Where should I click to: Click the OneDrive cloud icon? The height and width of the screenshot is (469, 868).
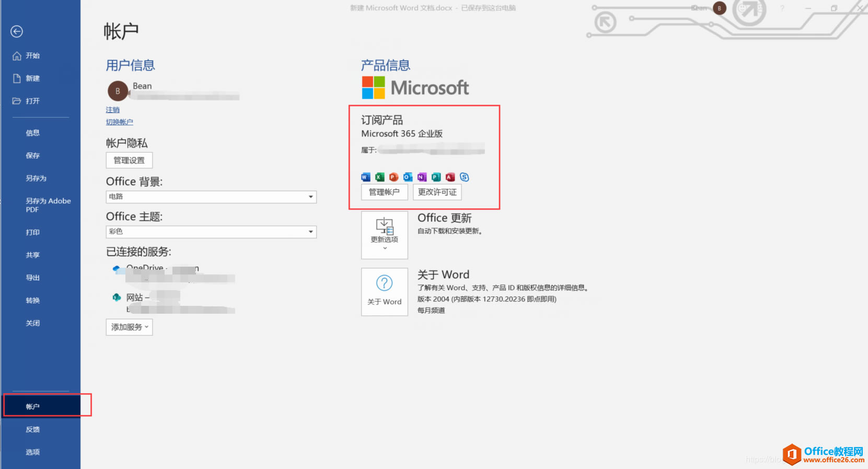(x=116, y=268)
